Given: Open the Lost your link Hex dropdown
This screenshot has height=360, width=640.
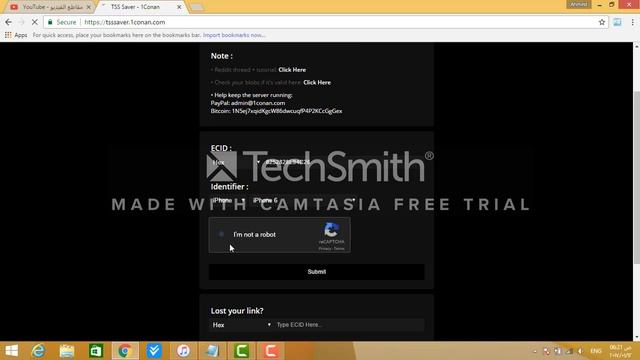Looking at the screenshot, I should point(241,325).
